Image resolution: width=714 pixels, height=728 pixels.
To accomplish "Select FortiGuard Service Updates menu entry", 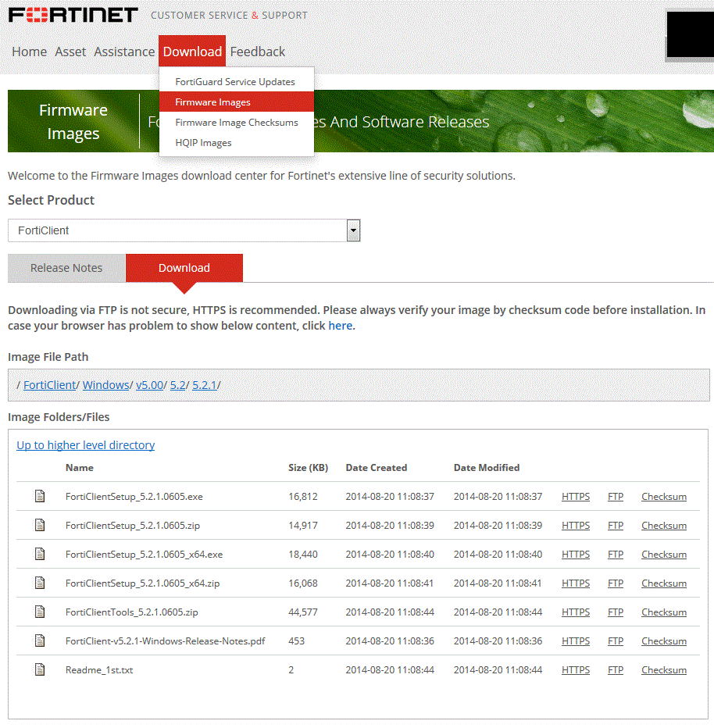I will pos(236,81).
